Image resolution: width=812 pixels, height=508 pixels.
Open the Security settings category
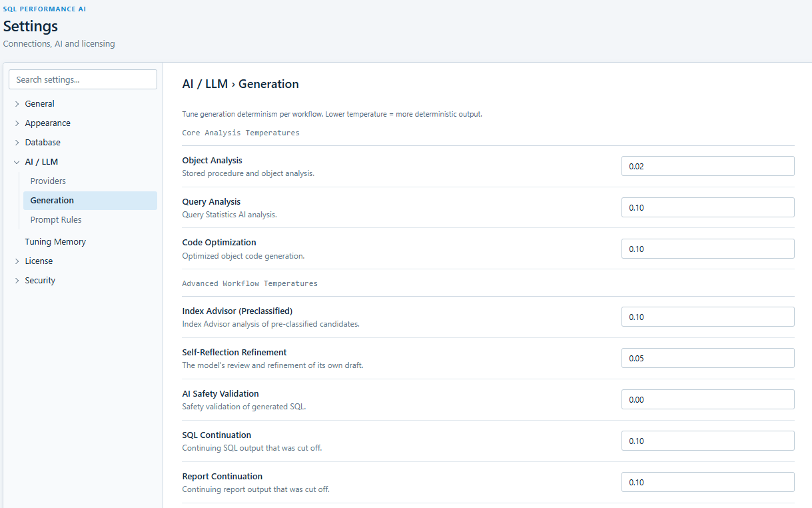click(40, 281)
